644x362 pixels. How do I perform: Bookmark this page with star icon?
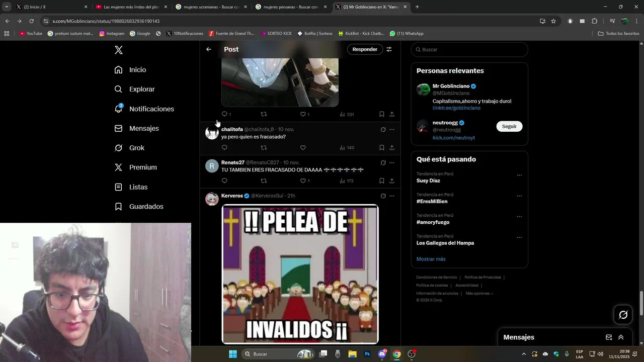pyautogui.click(x=553, y=21)
